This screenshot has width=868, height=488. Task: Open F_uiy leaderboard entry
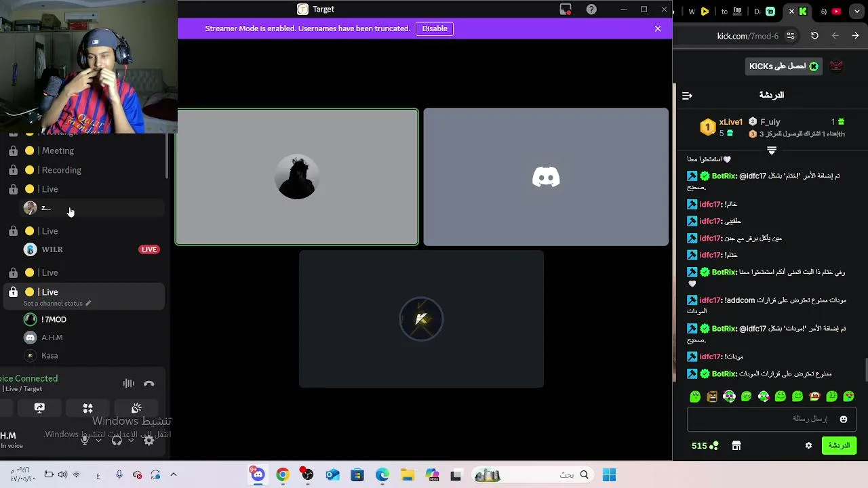[x=770, y=122]
